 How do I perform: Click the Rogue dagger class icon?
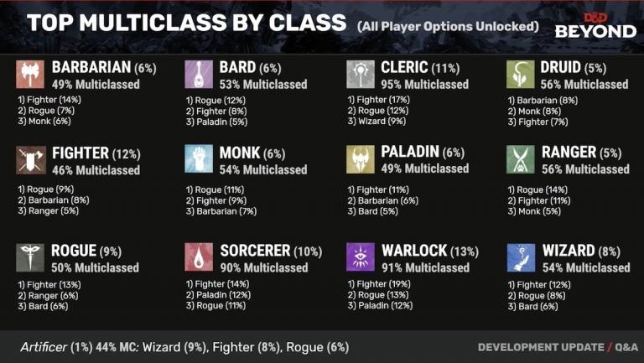(30, 257)
